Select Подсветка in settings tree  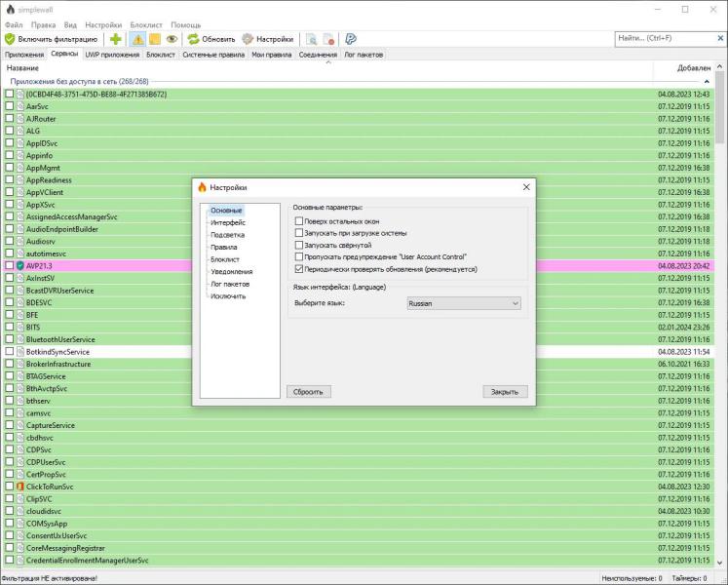[227, 235]
